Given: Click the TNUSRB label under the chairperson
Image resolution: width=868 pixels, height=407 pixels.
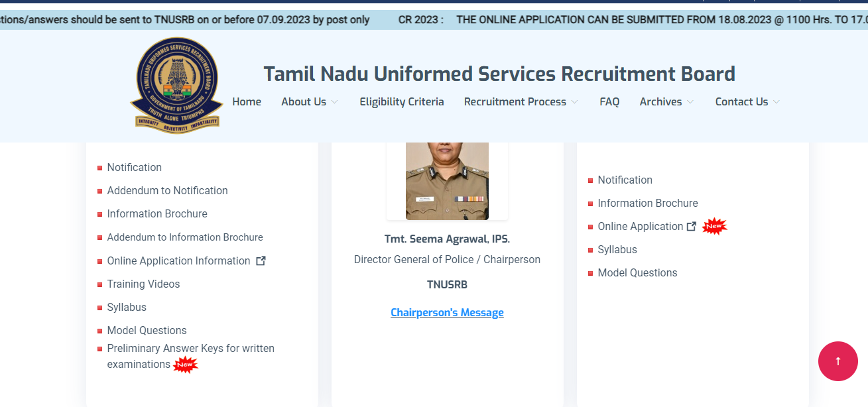Looking at the screenshot, I should [447, 284].
